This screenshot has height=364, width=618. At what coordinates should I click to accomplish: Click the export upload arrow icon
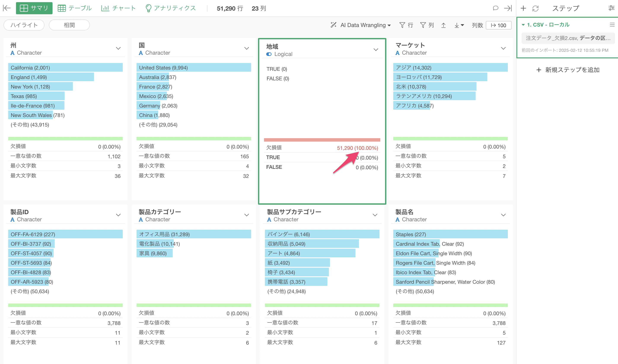[443, 25]
